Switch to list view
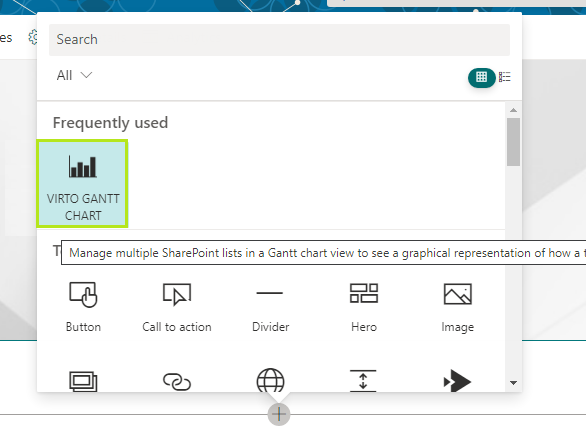Image resolution: width=586 pixels, height=426 pixels. [x=505, y=77]
